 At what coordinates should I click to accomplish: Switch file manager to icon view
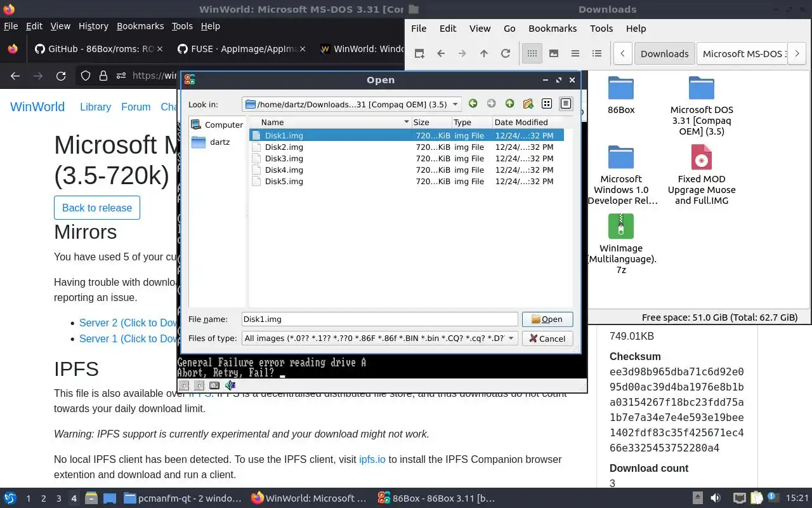(x=532, y=53)
